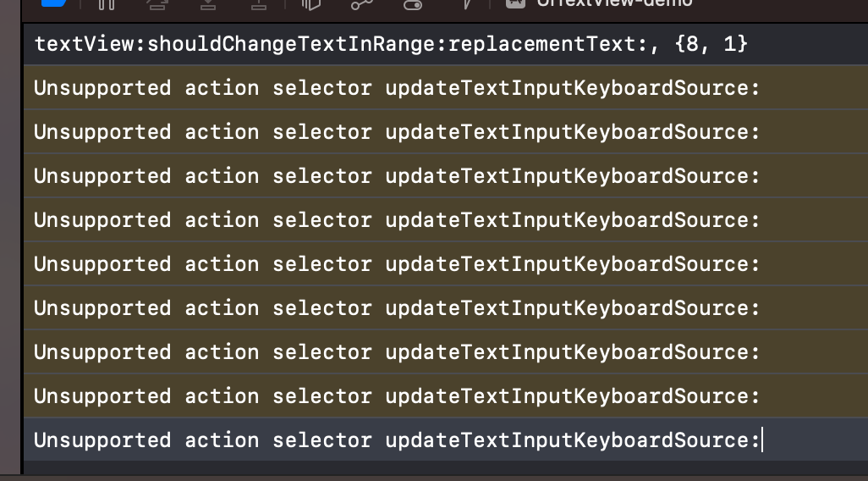Open Debug View Hierarchy icon
The width and height of the screenshot is (868, 481).
click(312, 3)
